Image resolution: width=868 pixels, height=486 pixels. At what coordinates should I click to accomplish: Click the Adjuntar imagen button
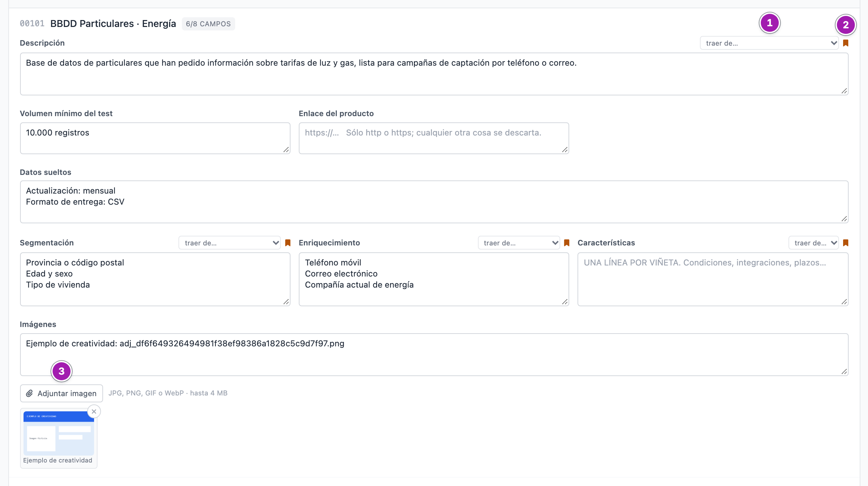[x=62, y=393]
